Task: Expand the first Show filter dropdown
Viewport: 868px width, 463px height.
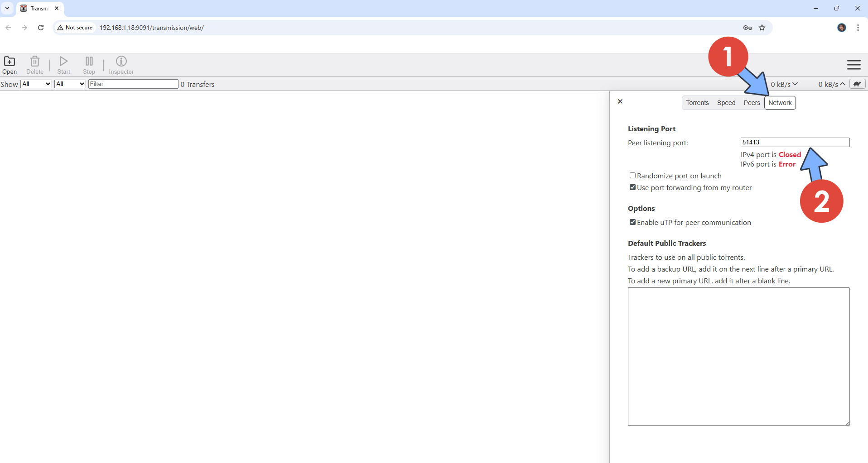Action: [36, 84]
